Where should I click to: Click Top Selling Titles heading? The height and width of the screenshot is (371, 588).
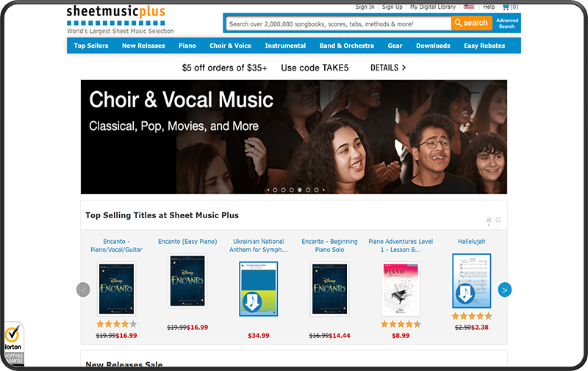pos(162,215)
